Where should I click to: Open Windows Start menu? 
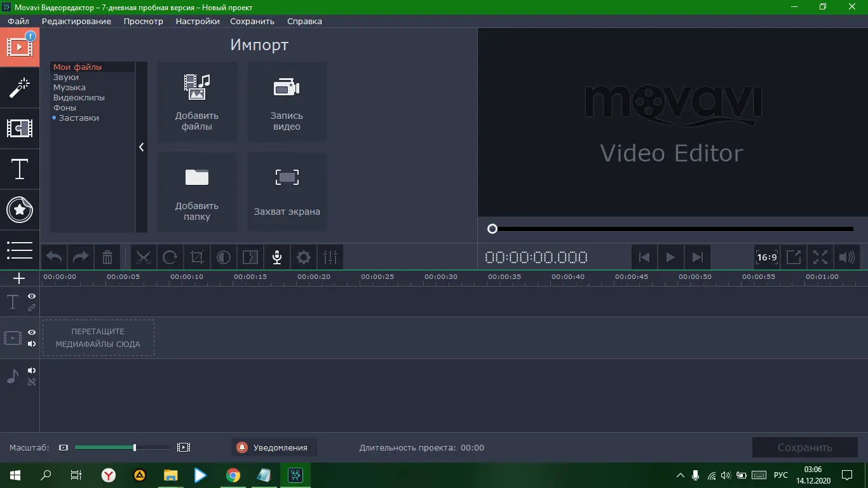pos(15,475)
